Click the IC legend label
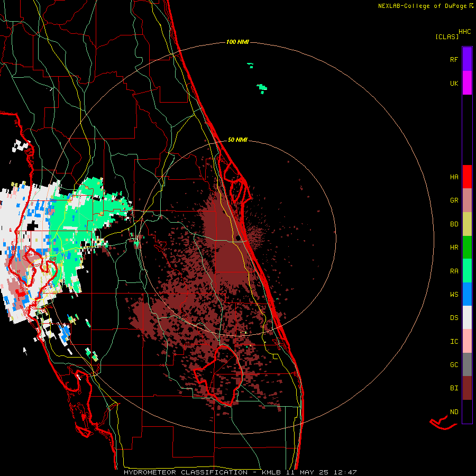This screenshot has height=476, width=476. (x=454, y=341)
